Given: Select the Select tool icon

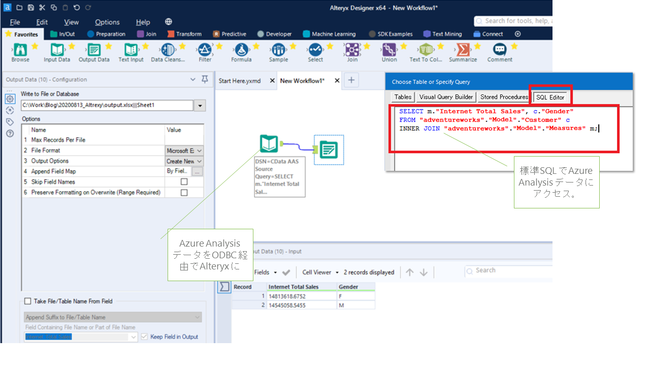Looking at the screenshot, I should (315, 50).
